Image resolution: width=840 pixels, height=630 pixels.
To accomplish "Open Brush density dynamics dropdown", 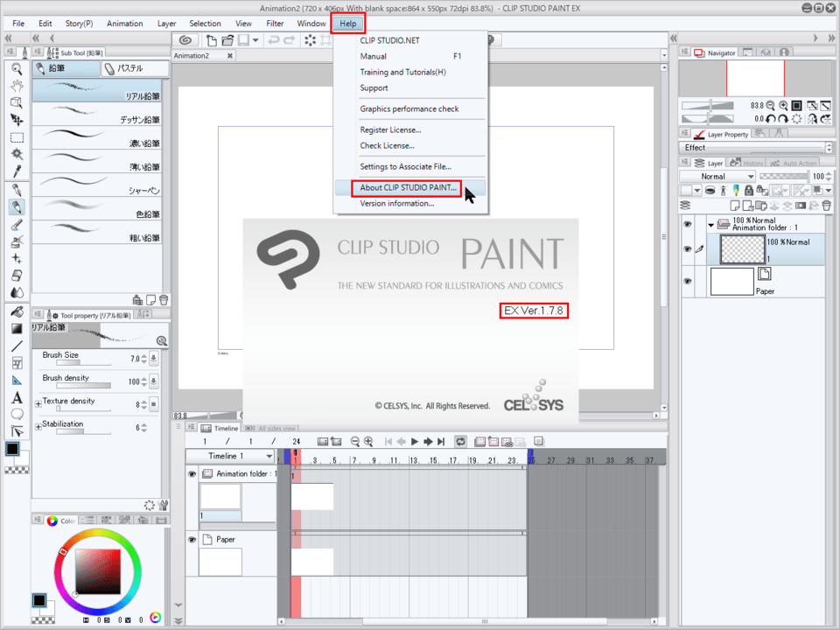I will pyautogui.click(x=154, y=381).
